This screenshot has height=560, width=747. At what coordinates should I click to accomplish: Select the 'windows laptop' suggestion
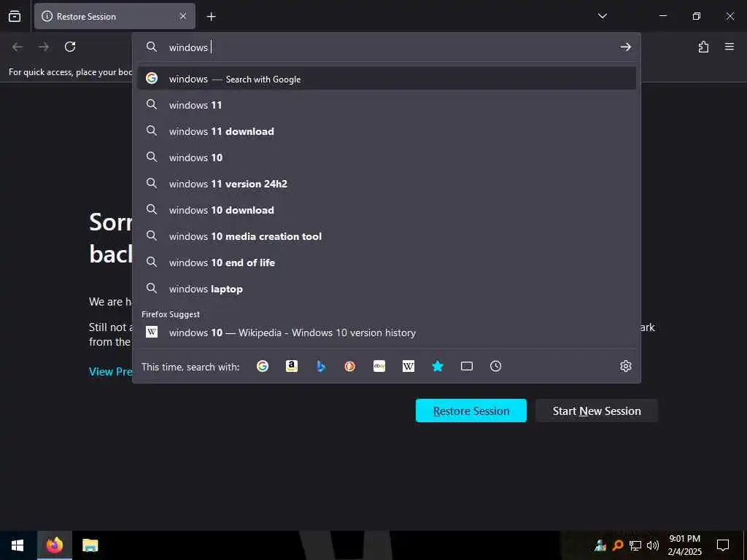[x=387, y=289]
